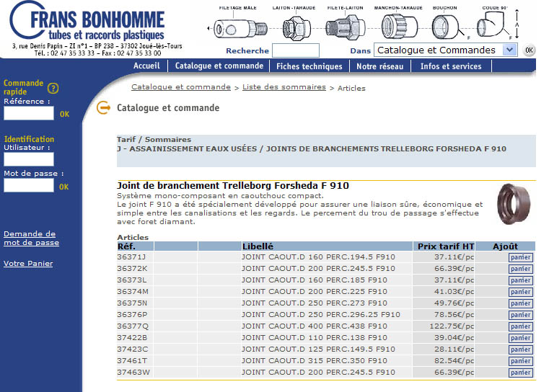Open Catalogue et commande menu

(219, 66)
